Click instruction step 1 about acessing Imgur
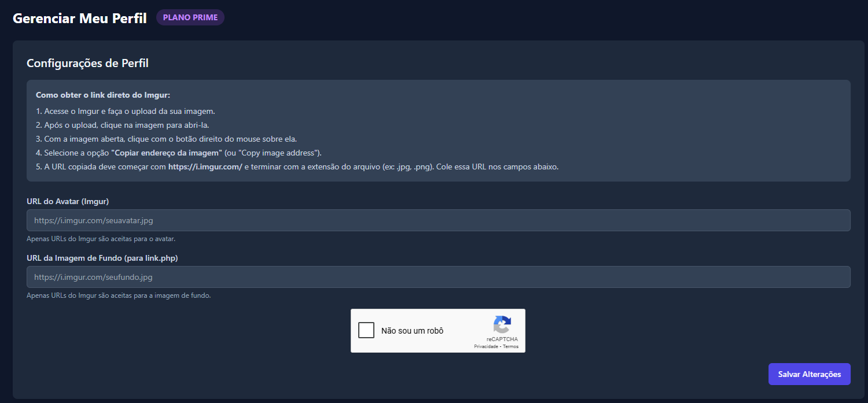The image size is (868, 403). click(125, 111)
